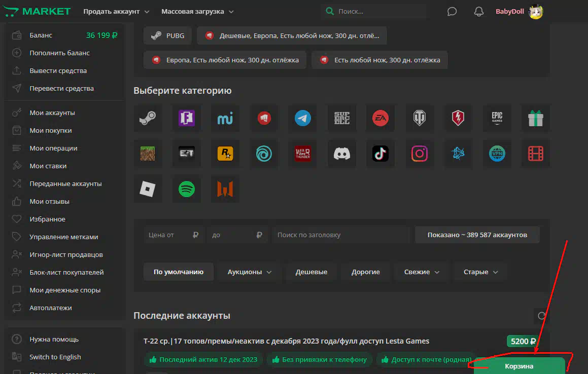The height and width of the screenshot is (374, 588).
Task: Open Перевести средства
Action: click(x=61, y=89)
